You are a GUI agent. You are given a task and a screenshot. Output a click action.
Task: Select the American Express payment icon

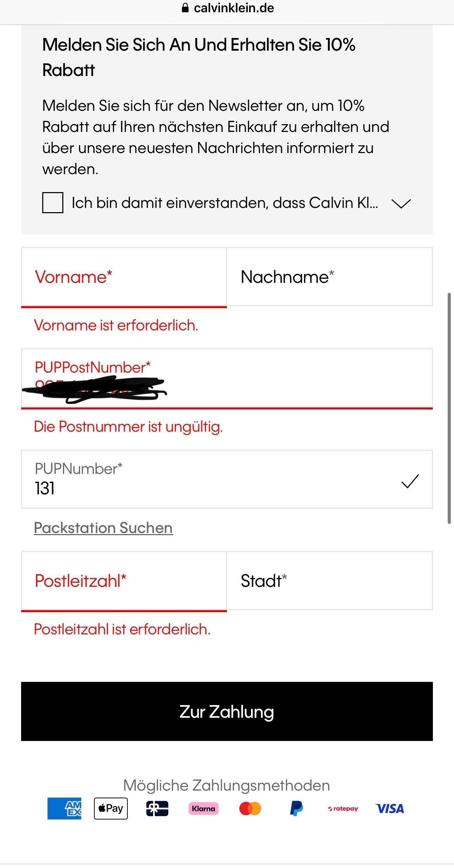(x=64, y=809)
